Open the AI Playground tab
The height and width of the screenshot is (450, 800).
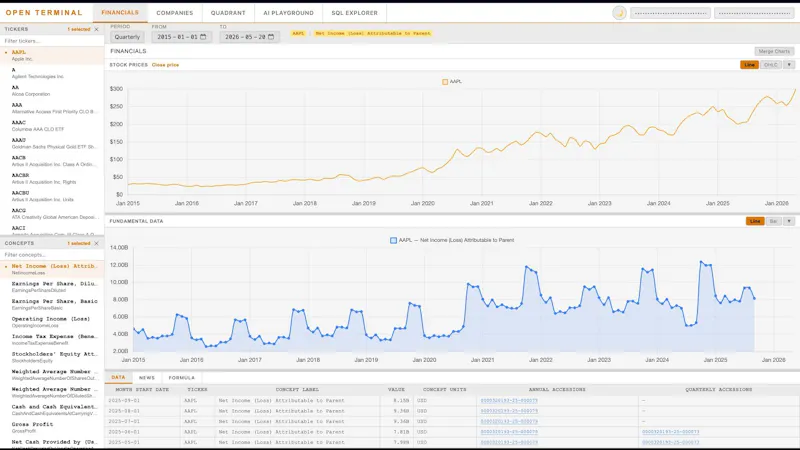pos(288,13)
